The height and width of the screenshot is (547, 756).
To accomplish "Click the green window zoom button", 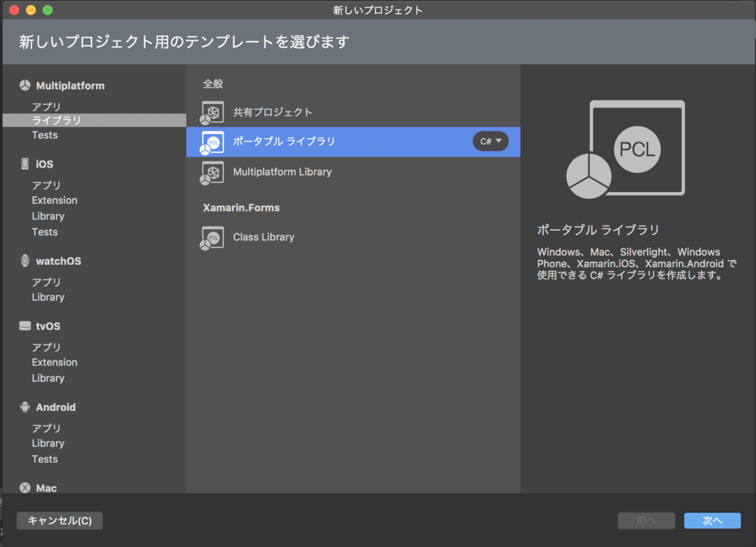I will pos(47,10).
